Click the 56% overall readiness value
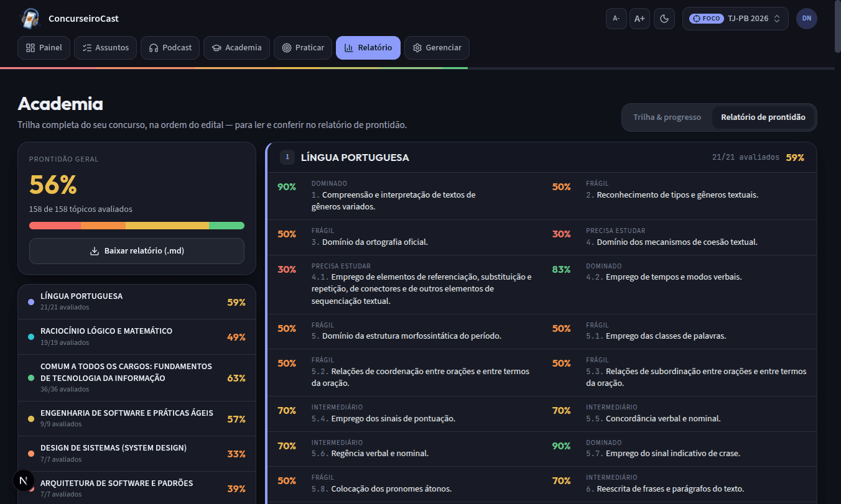 [x=53, y=185]
